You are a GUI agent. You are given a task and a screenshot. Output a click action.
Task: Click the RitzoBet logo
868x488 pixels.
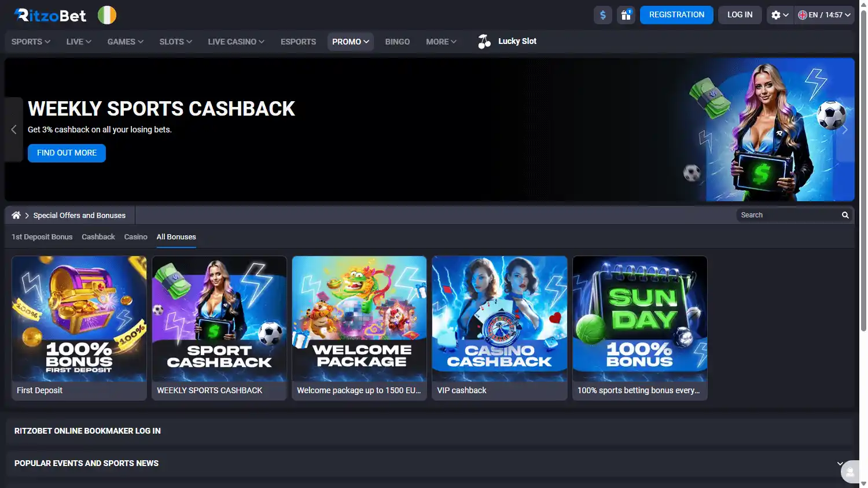pos(50,15)
